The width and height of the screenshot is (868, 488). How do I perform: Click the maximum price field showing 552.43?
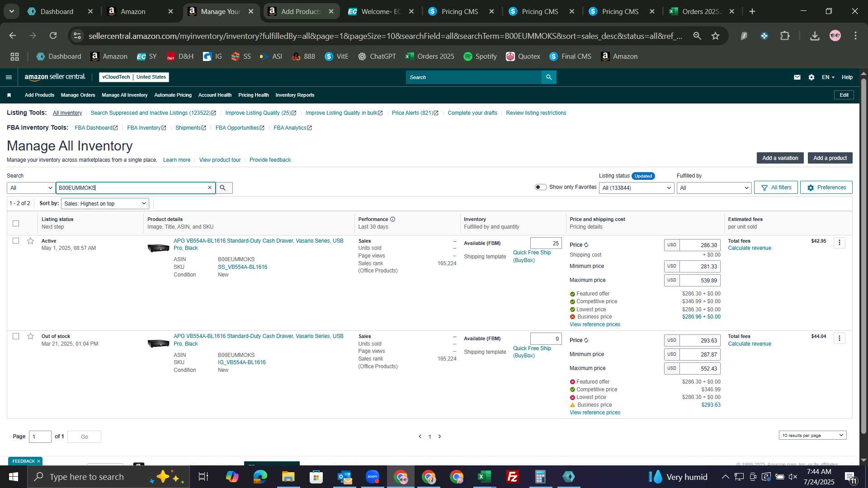pos(700,368)
